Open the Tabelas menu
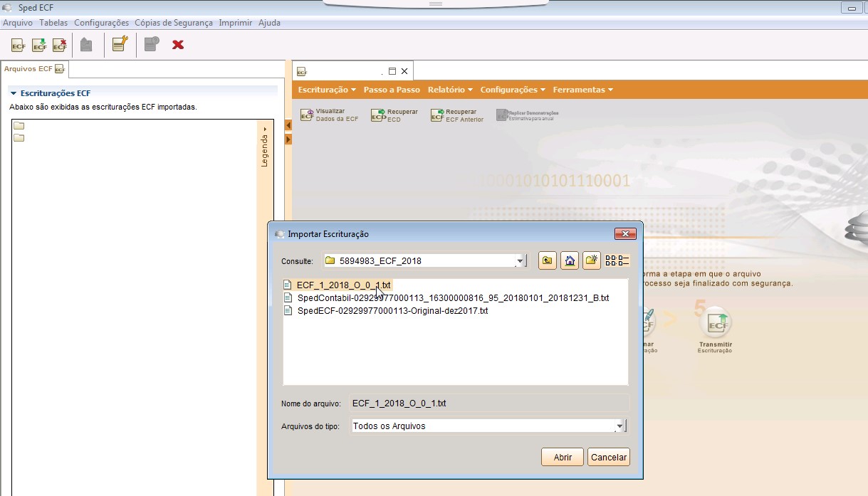 pos(53,23)
